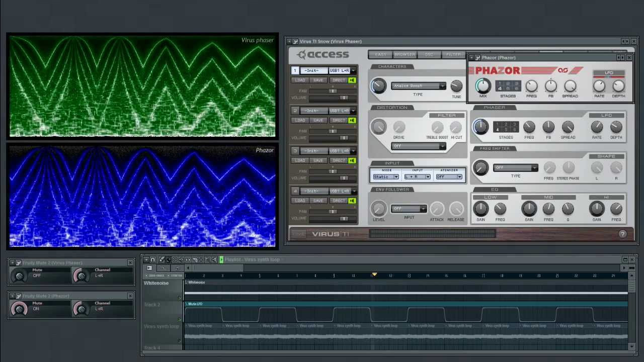Toggle the DIRECT button for part 1

(x=339, y=80)
